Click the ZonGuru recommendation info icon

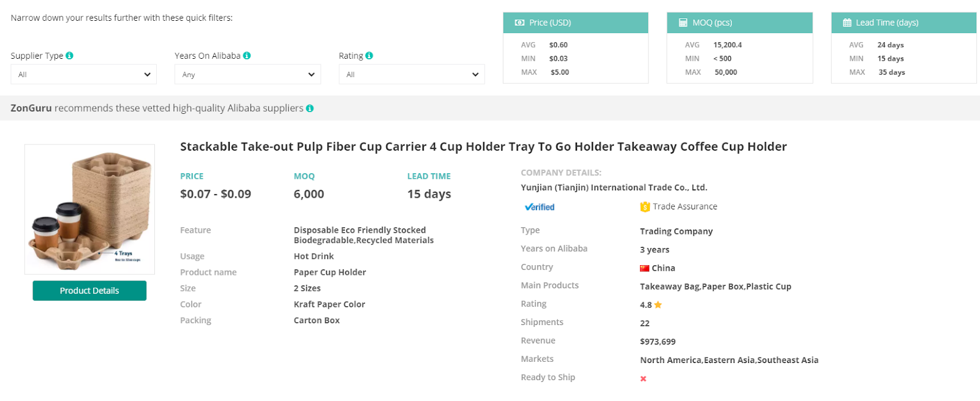pyautogui.click(x=310, y=108)
